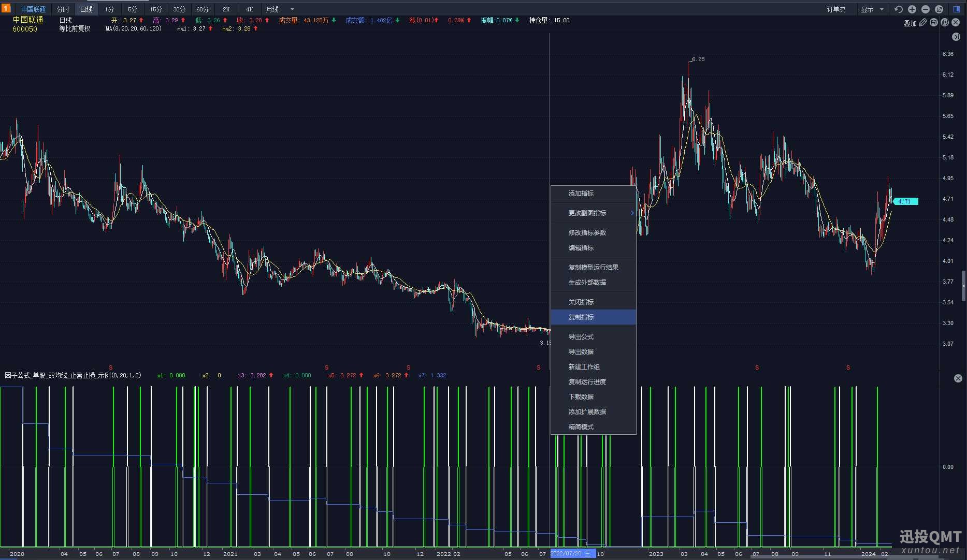Click the duplicate window plus icon

point(945,23)
